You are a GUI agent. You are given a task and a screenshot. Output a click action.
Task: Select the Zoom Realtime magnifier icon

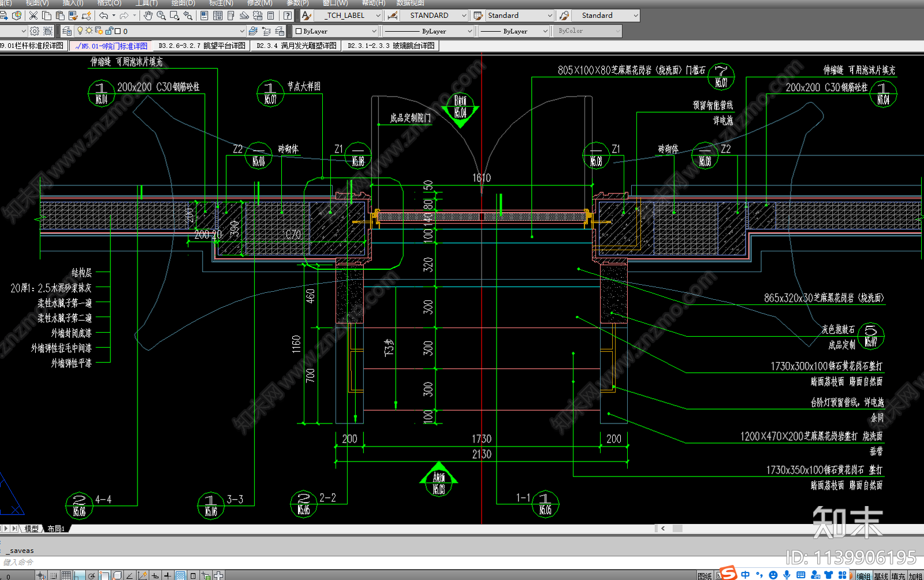click(161, 16)
